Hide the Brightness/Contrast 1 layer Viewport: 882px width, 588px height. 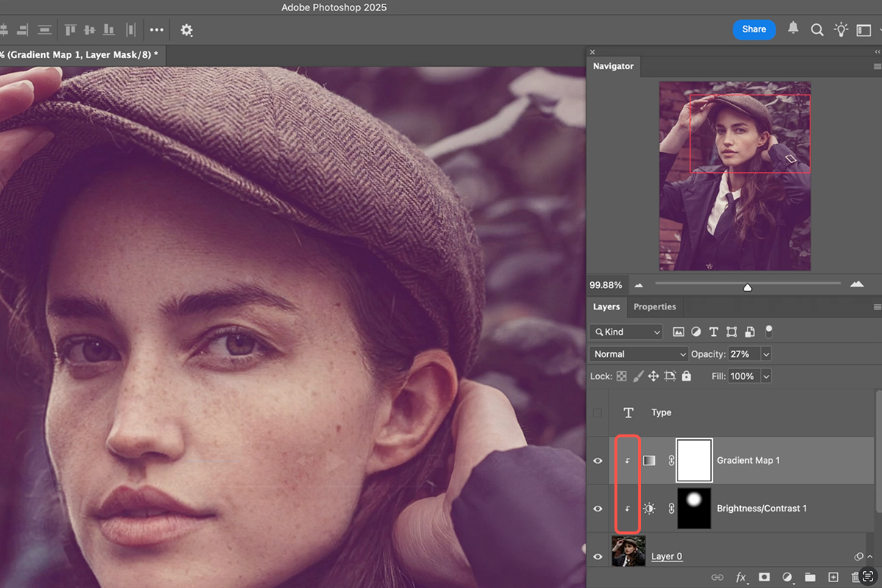(x=598, y=509)
